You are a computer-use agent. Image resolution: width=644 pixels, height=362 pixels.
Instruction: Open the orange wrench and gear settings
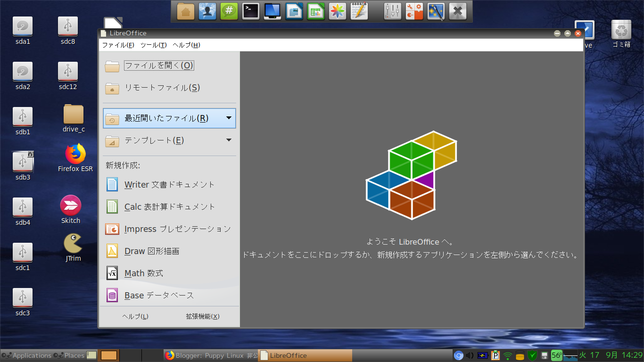(414, 11)
